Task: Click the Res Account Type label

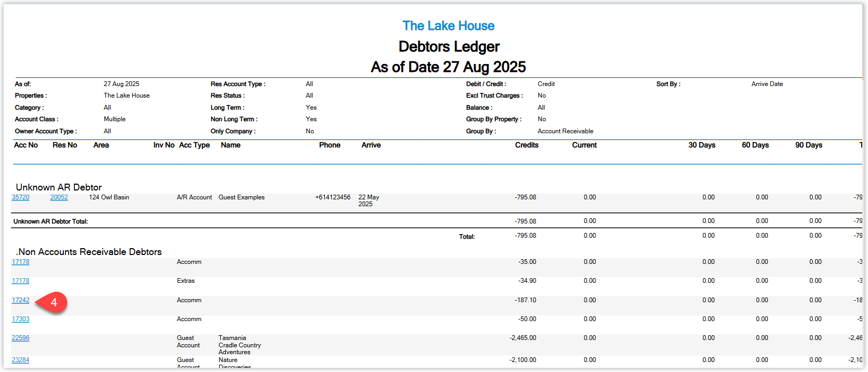Action: [238, 84]
